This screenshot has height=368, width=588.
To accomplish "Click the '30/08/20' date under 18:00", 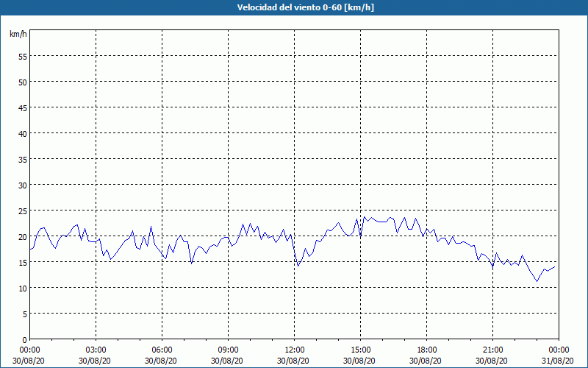I will coord(426,361).
